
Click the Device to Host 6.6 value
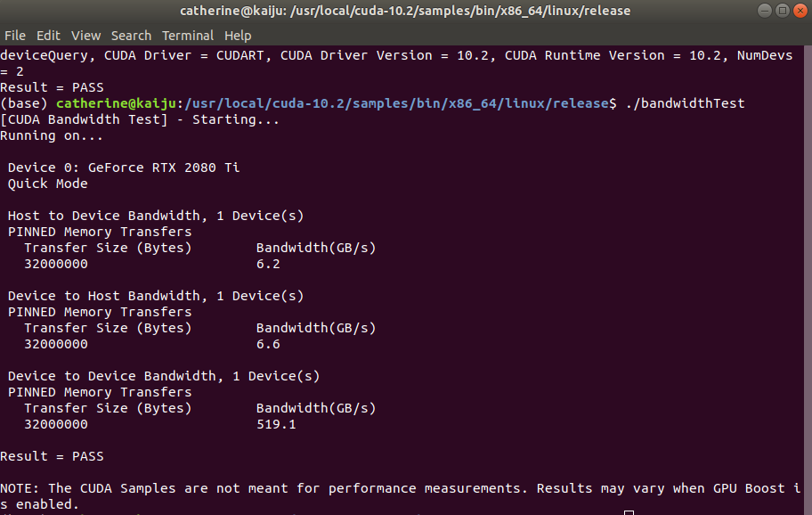(x=268, y=344)
